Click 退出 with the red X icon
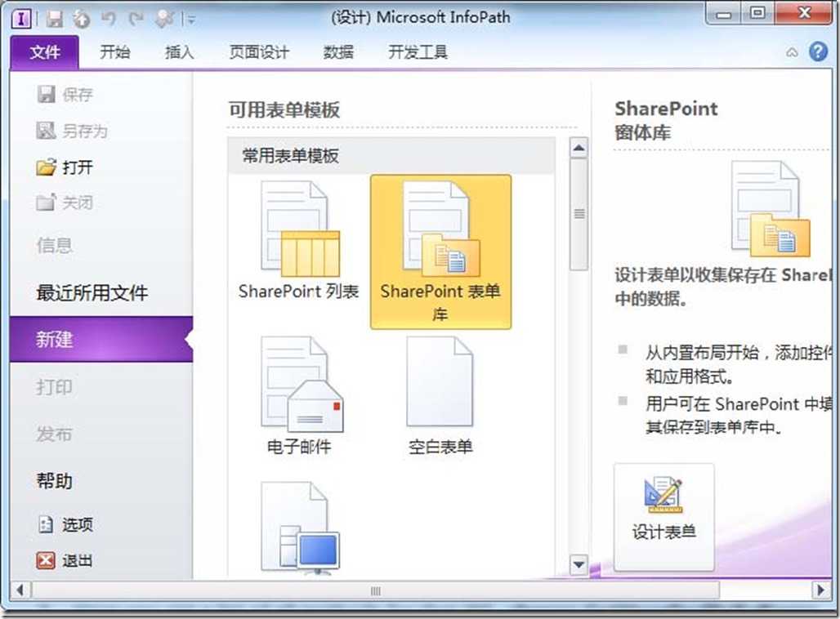The width and height of the screenshot is (840, 619). [65, 561]
